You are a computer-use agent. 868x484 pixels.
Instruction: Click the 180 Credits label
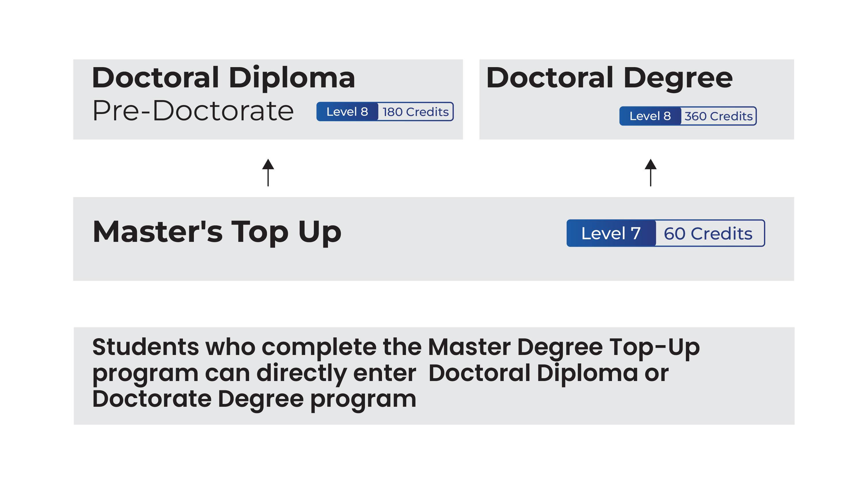coord(416,112)
